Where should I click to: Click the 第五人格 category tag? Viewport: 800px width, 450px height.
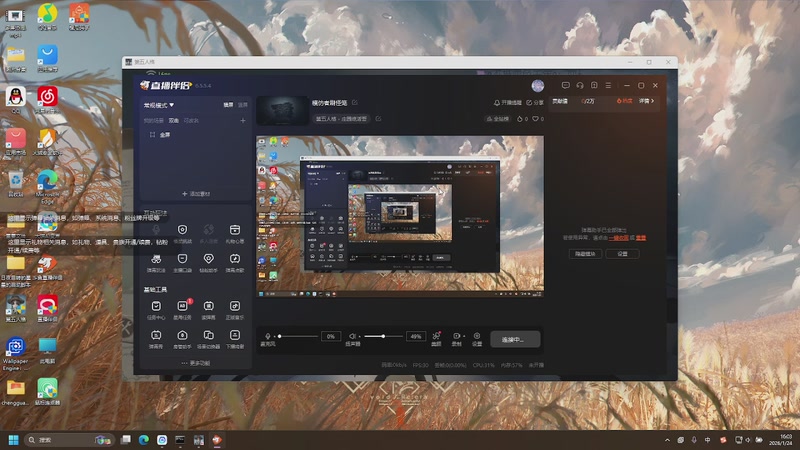(x=341, y=118)
